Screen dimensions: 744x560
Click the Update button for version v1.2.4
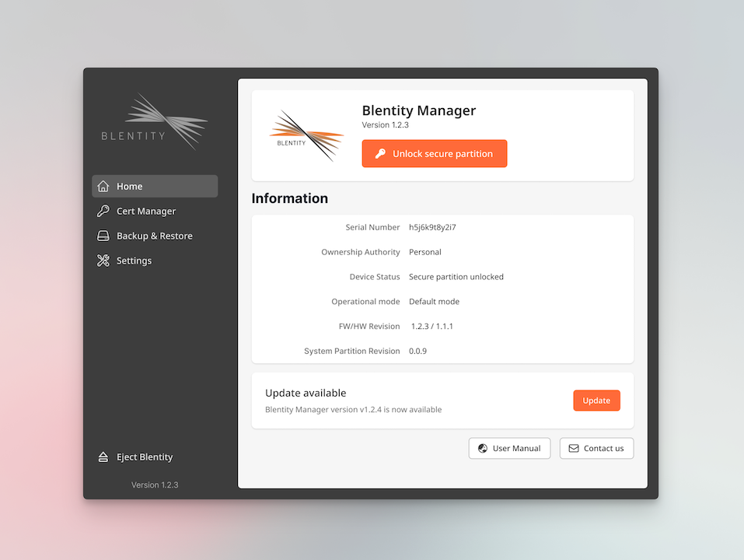tap(596, 400)
